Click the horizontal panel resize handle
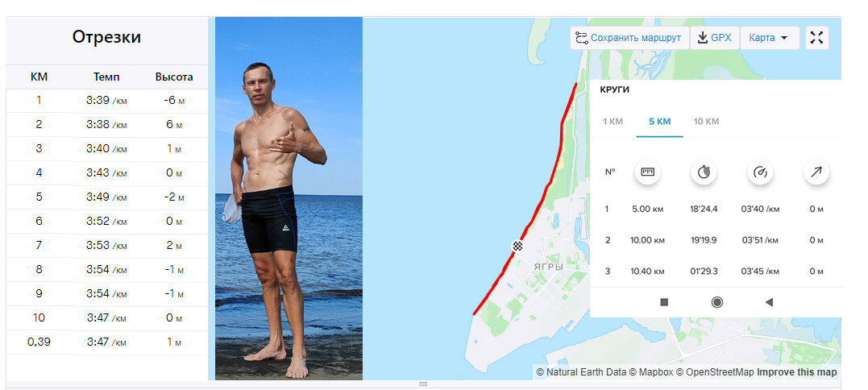868x390 pixels. pyautogui.click(x=423, y=384)
